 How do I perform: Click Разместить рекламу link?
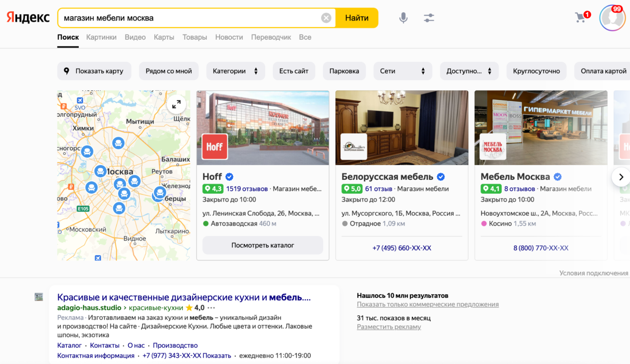click(x=389, y=327)
